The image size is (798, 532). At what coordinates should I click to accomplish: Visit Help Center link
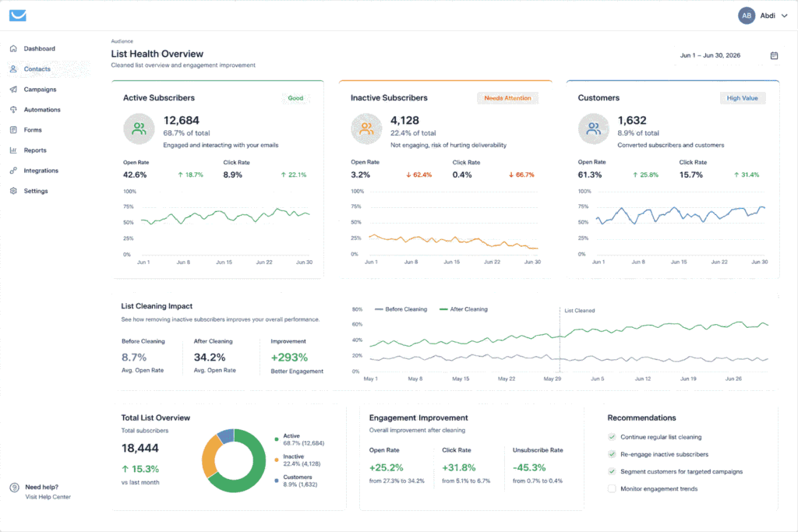click(x=48, y=497)
